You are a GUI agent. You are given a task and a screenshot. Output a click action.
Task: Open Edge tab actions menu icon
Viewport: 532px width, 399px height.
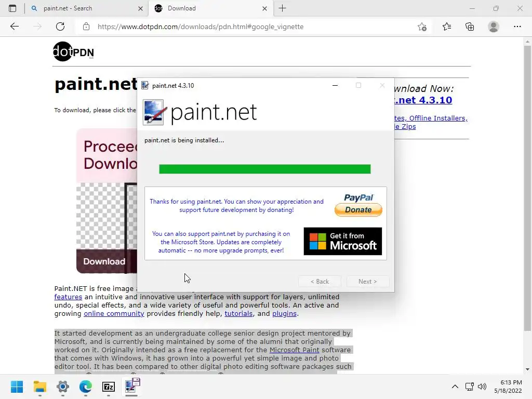[12, 8]
